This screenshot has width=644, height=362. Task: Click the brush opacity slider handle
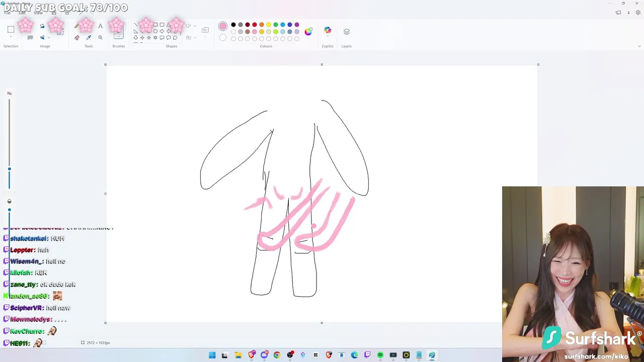[x=9, y=210]
